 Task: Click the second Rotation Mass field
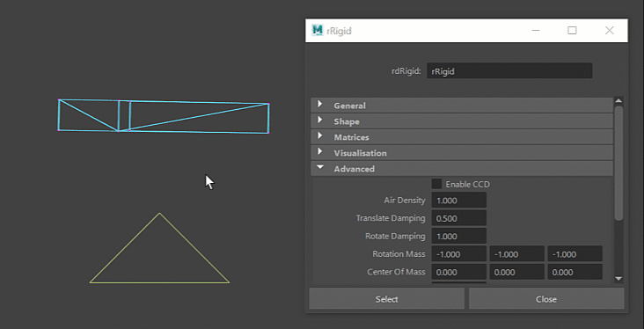(x=516, y=254)
